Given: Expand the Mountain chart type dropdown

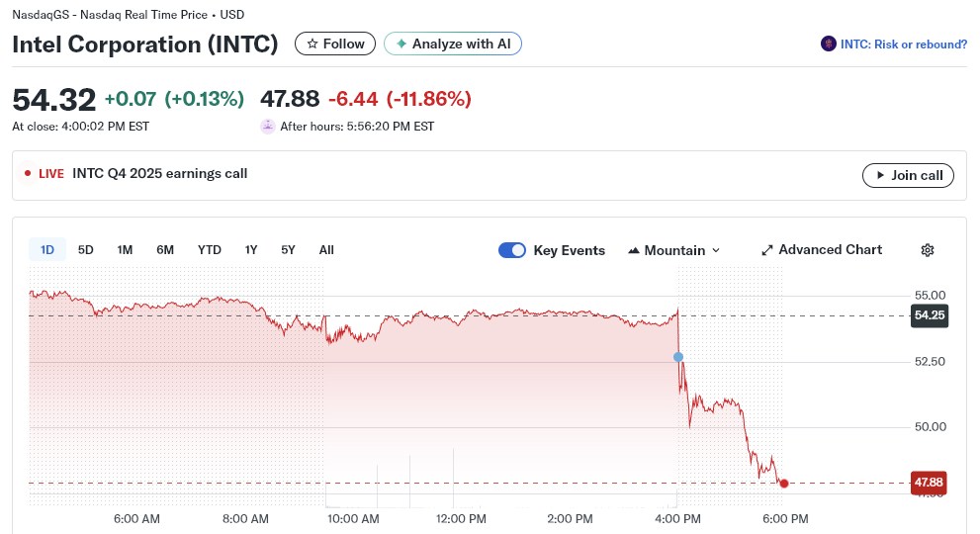Looking at the screenshot, I should point(673,250).
